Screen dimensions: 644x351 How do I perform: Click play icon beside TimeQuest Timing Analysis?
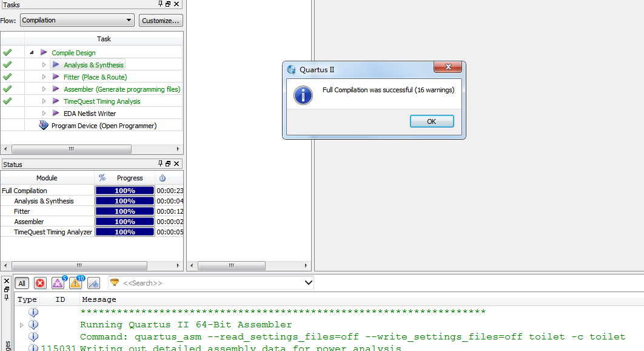[x=56, y=101]
